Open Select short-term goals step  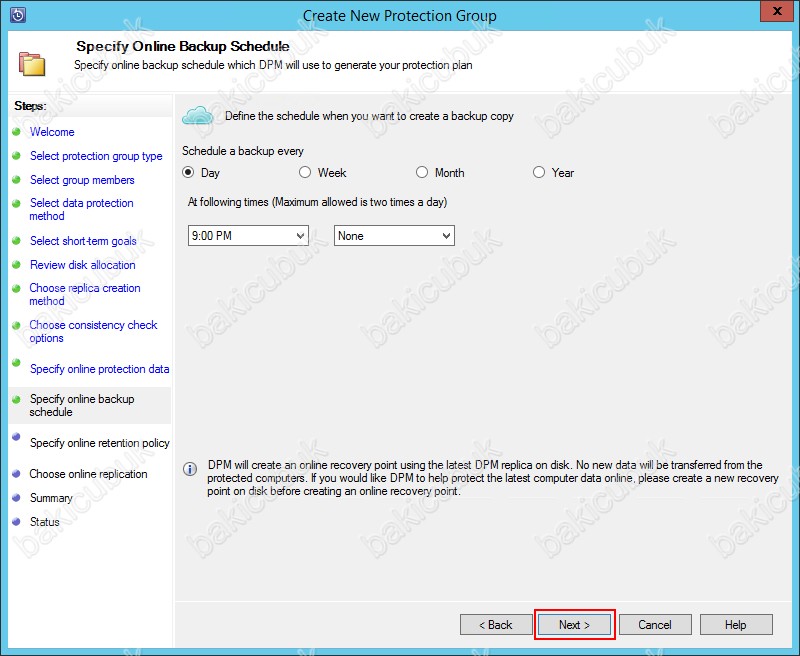coord(83,241)
